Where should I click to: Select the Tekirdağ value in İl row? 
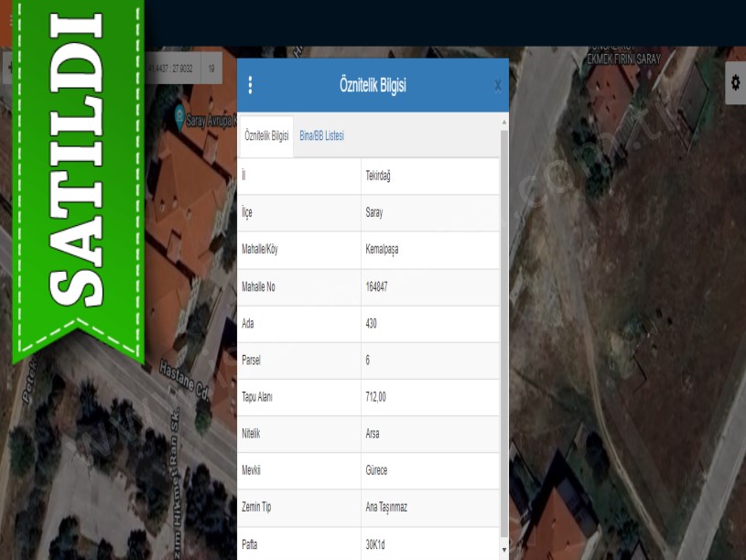378,176
